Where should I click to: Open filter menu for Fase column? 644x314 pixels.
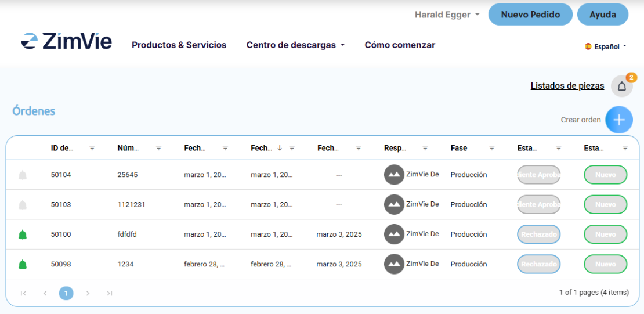(491, 149)
